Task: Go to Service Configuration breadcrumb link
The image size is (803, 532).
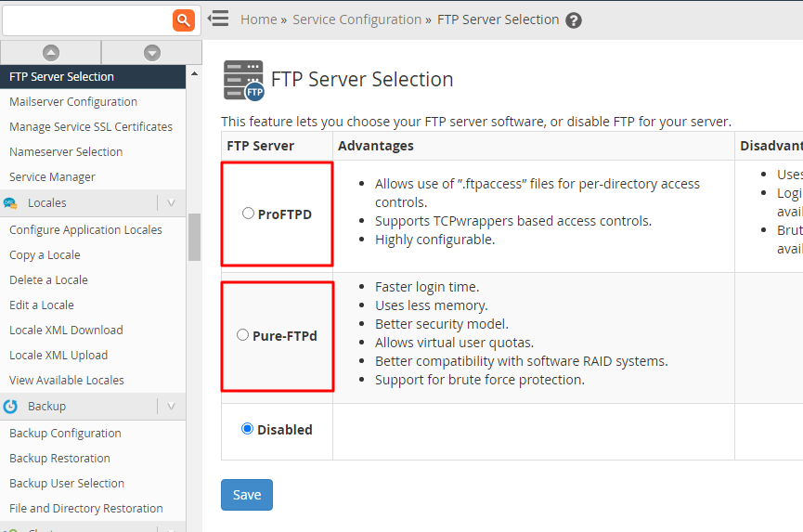Action: (356, 19)
